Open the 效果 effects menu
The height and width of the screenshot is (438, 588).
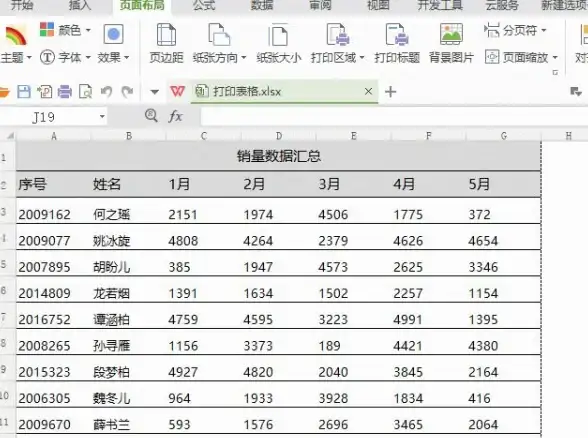pos(113,44)
